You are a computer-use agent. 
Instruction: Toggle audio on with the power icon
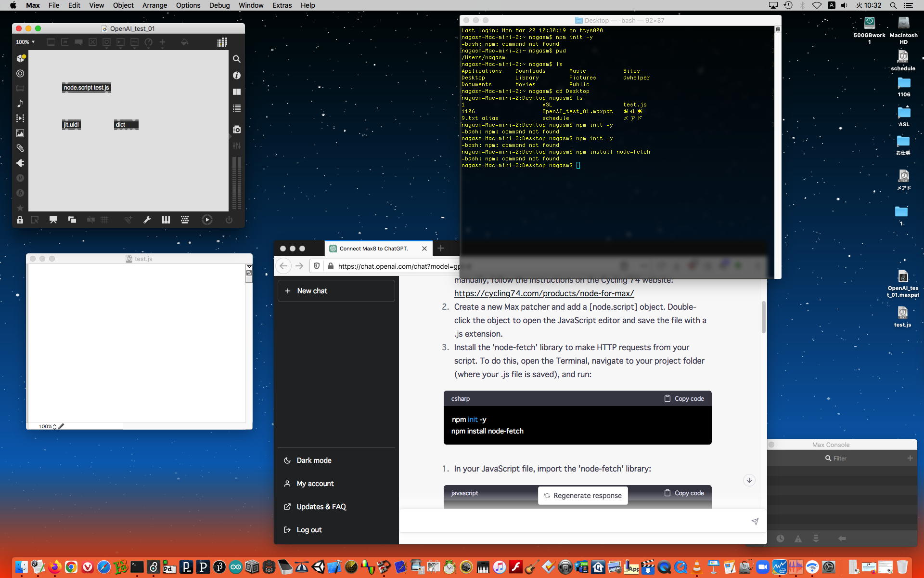[229, 220]
